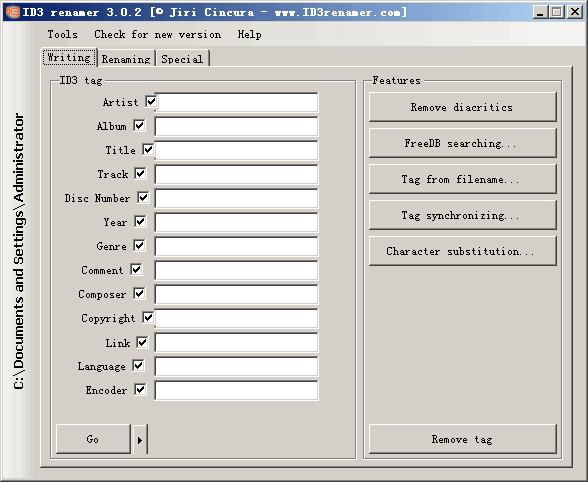Disable the Language checkbox
This screenshot has width=588, height=482.
pos(138,366)
